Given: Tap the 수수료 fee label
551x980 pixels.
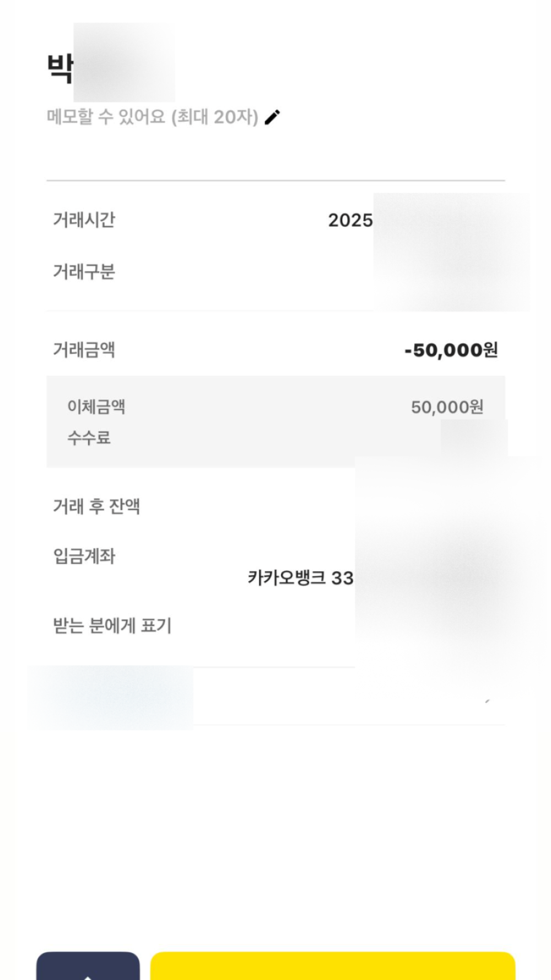Looking at the screenshot, I should (89, 438).
